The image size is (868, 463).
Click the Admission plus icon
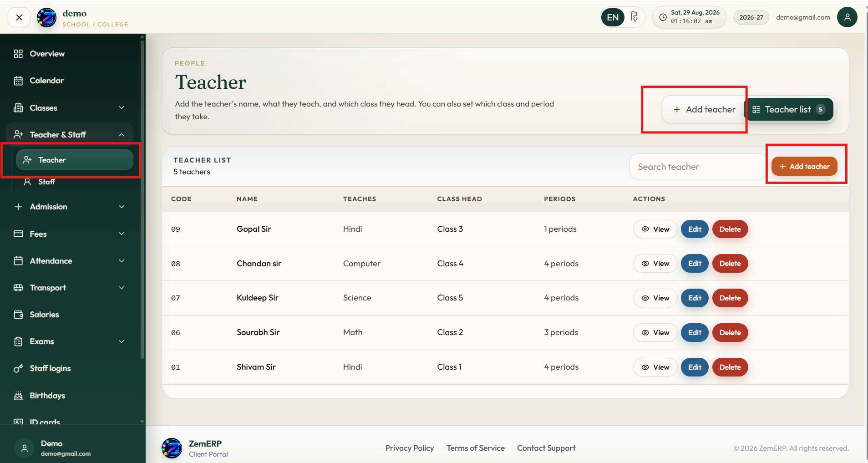click(18, 207)
